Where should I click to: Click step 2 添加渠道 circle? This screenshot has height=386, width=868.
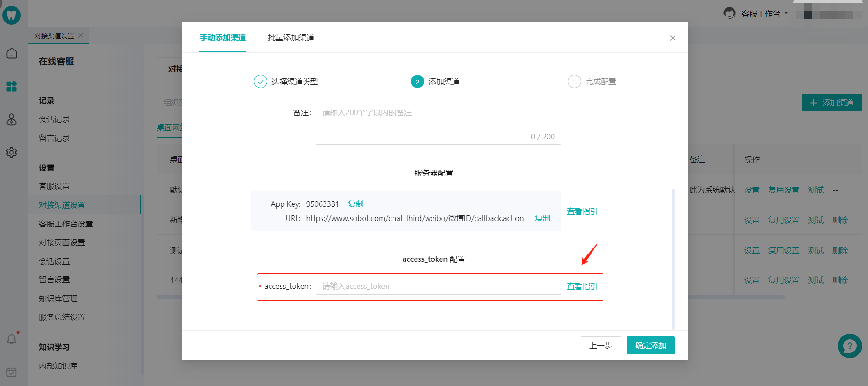click(417, 82)
